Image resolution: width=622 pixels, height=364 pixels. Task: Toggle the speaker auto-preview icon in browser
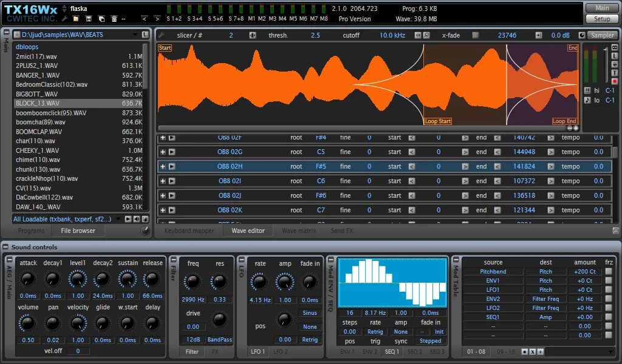click(x=137, y=219)
